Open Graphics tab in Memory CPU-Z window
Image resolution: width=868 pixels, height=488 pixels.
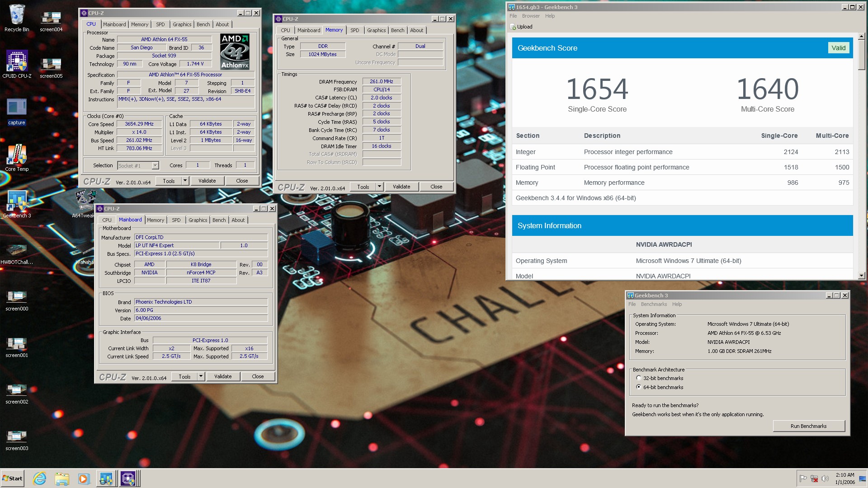[376, 30]
